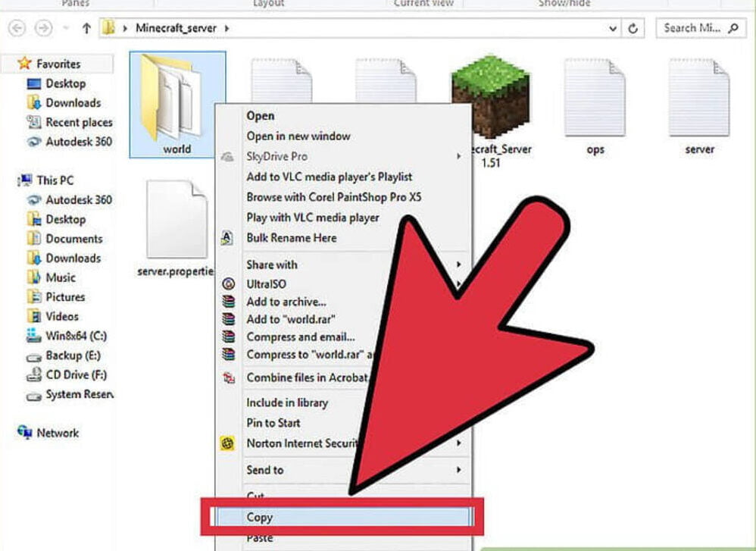Open the world folder icon
The height and width of the screenshot is (551, 756).
point(171,99)
